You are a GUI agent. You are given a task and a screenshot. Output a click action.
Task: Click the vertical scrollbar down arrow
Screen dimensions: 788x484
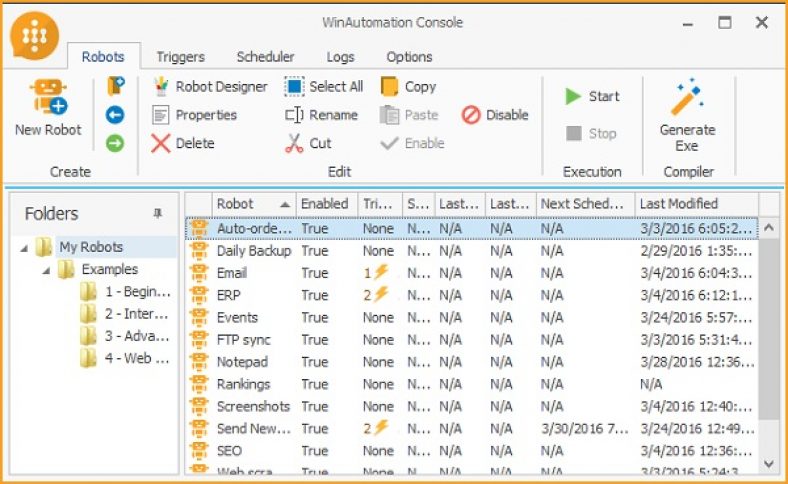[x=769, y=463]
